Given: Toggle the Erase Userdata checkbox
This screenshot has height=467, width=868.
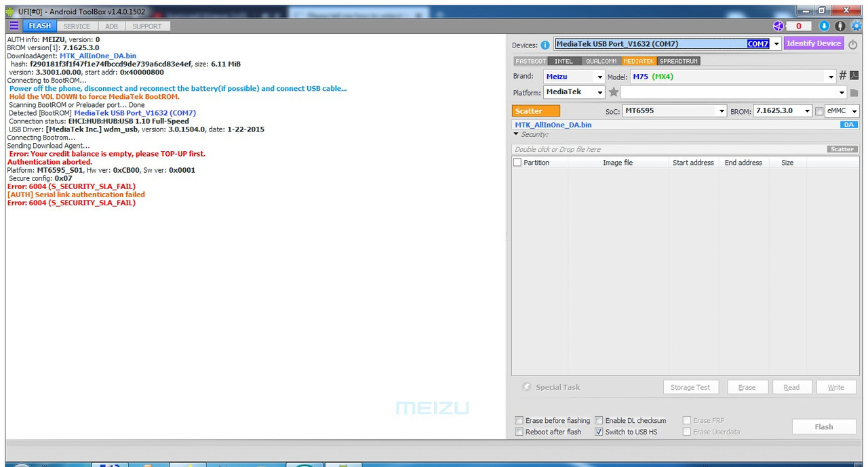Looking at the screenshot, I should 687,432.
